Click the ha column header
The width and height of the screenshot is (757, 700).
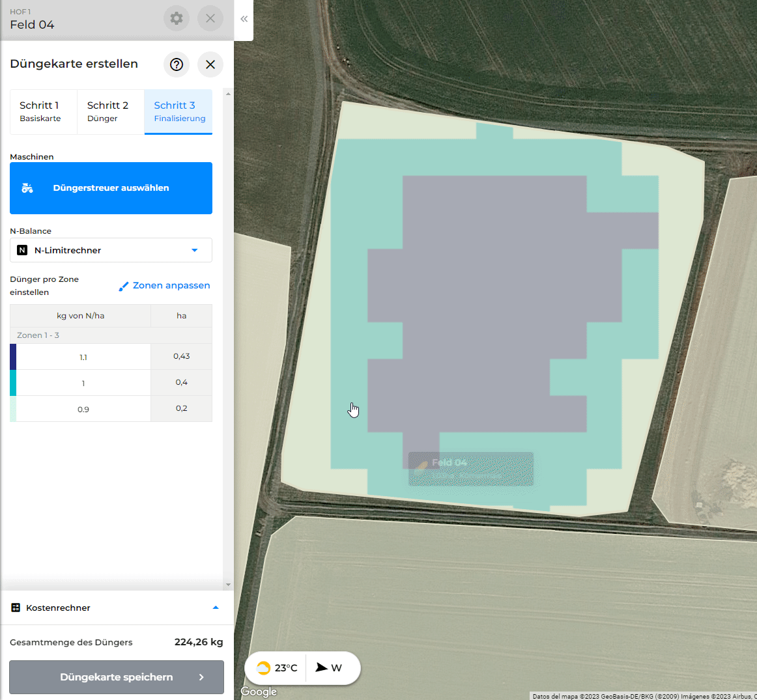(182, 316)
